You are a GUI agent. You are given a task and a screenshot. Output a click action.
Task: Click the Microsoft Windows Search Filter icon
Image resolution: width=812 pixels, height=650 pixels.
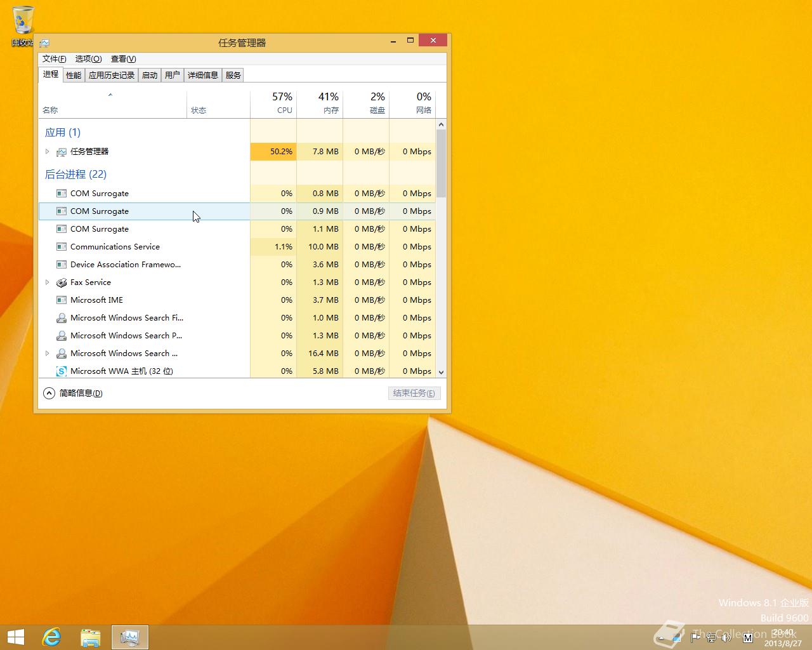[62, 318]
